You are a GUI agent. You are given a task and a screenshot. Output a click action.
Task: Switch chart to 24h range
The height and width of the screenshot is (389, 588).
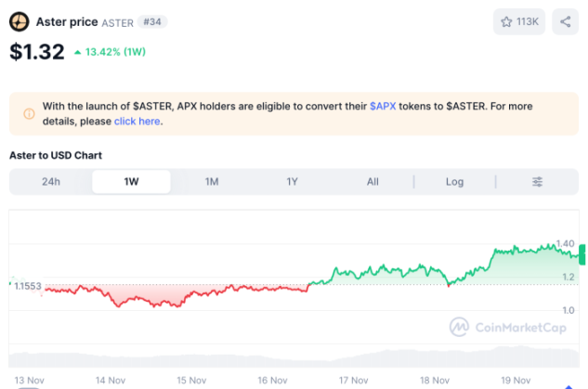[51, 182]
